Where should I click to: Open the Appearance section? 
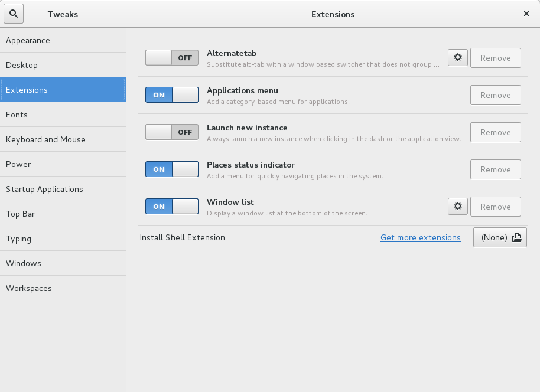point(63,40)
